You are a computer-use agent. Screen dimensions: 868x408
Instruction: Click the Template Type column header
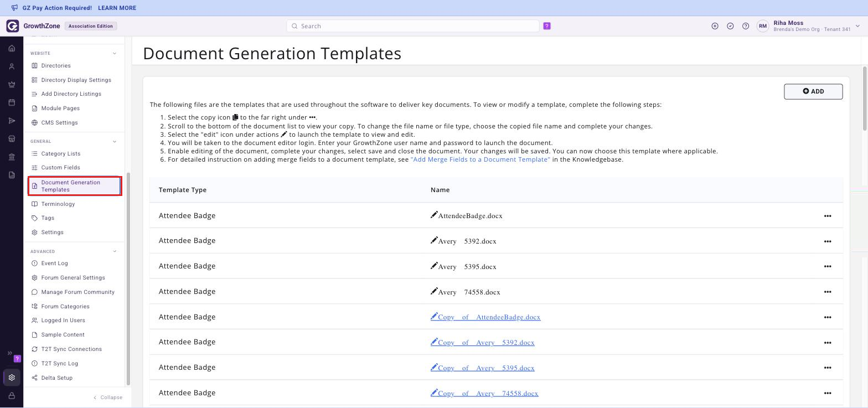tap(183, 190)
